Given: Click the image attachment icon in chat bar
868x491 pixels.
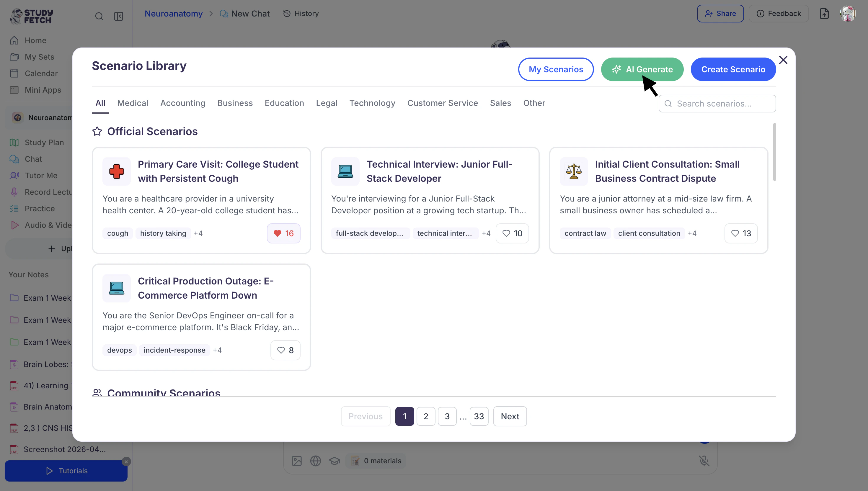Looking at the screenshot, I should coord(296,461).
